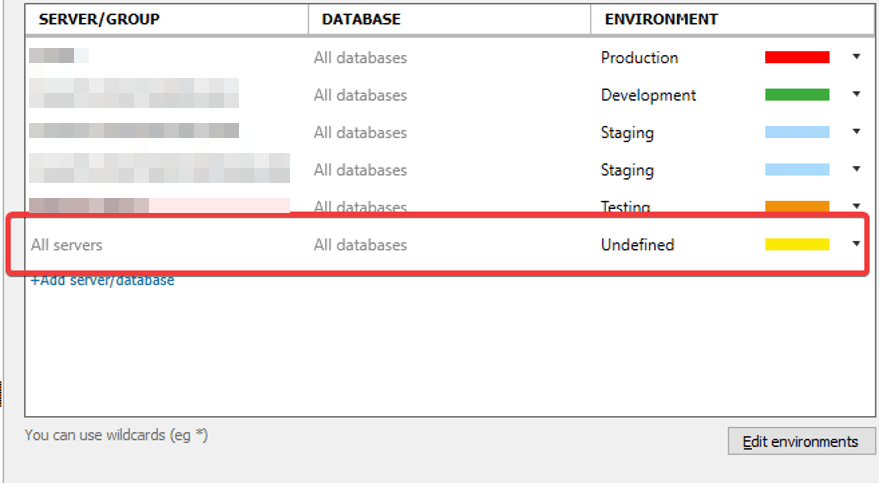Click the Undefined environment label
Image resolution: width=883 pixels, height=488 pixels.
click(637, 245)
